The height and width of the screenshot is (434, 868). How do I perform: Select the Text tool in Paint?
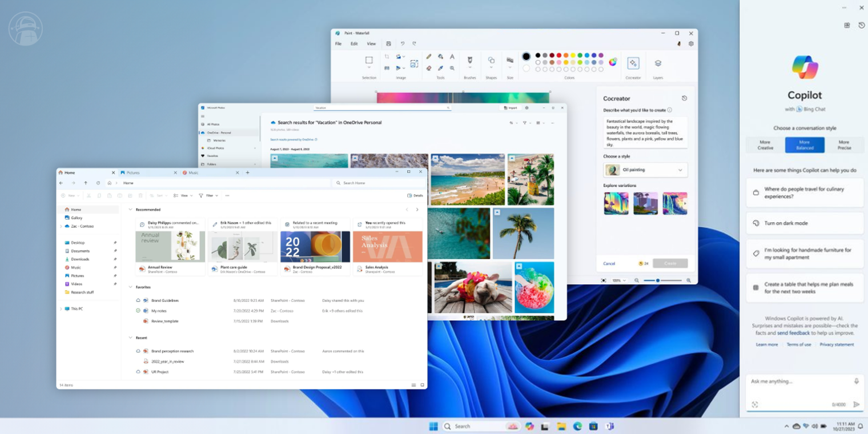452,57
